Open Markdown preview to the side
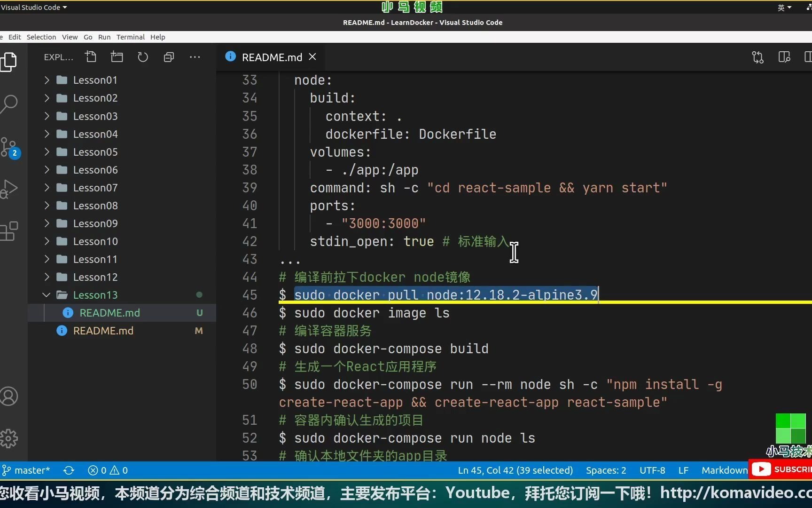This screenshot has width=812, height=508. (784, 57)
